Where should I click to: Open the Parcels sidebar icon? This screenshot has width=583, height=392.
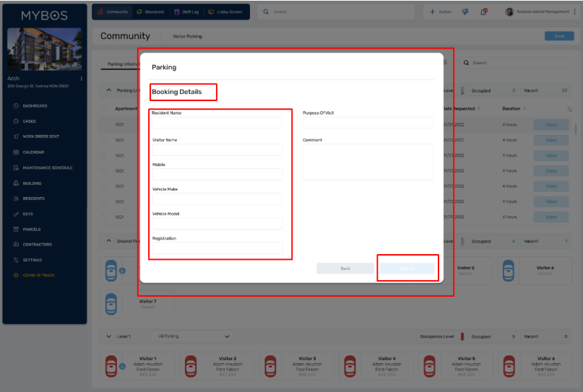[16, 229]
